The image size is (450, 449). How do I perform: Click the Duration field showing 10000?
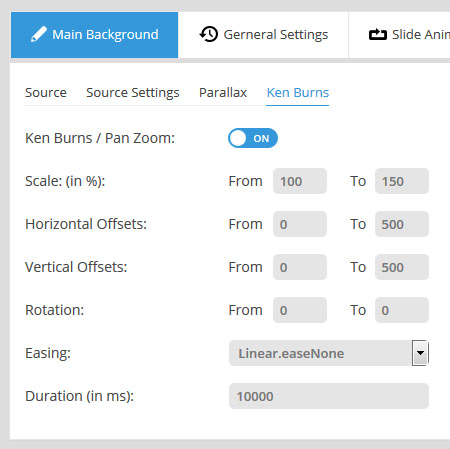(329, 396)
